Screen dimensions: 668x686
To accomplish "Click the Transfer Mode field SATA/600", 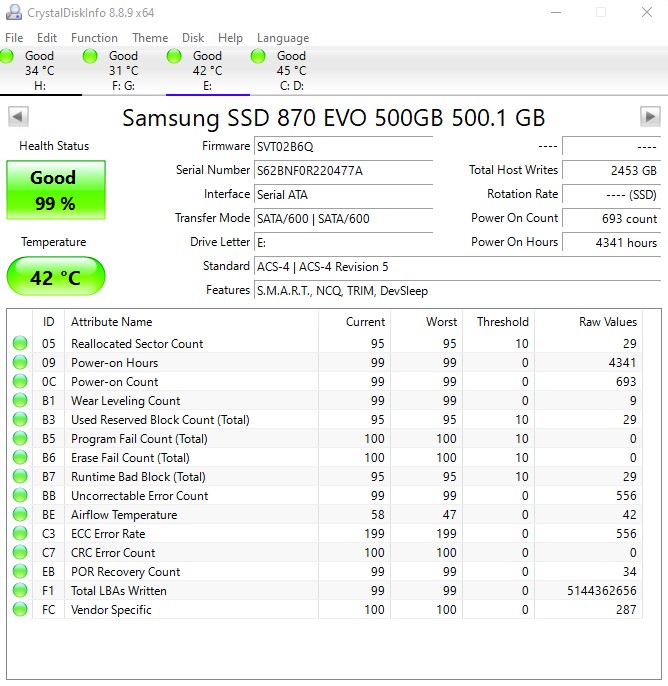I will [343, 219].
